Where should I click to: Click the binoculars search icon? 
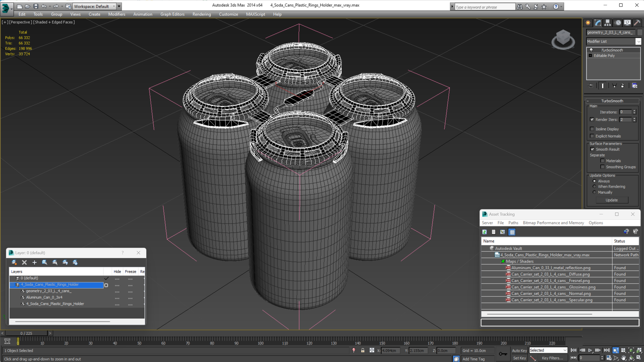[520, 7]
